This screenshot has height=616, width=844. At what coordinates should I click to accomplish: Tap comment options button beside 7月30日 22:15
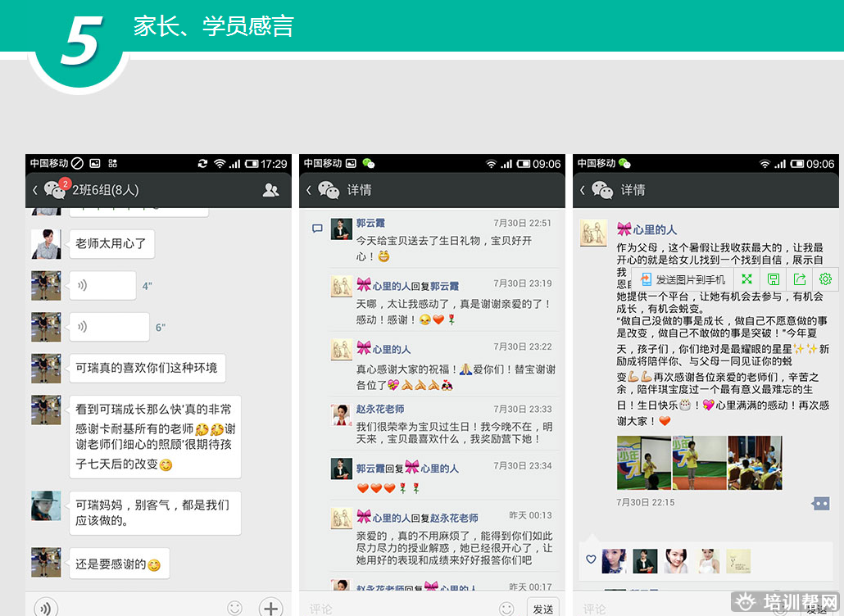coord(820,504)
